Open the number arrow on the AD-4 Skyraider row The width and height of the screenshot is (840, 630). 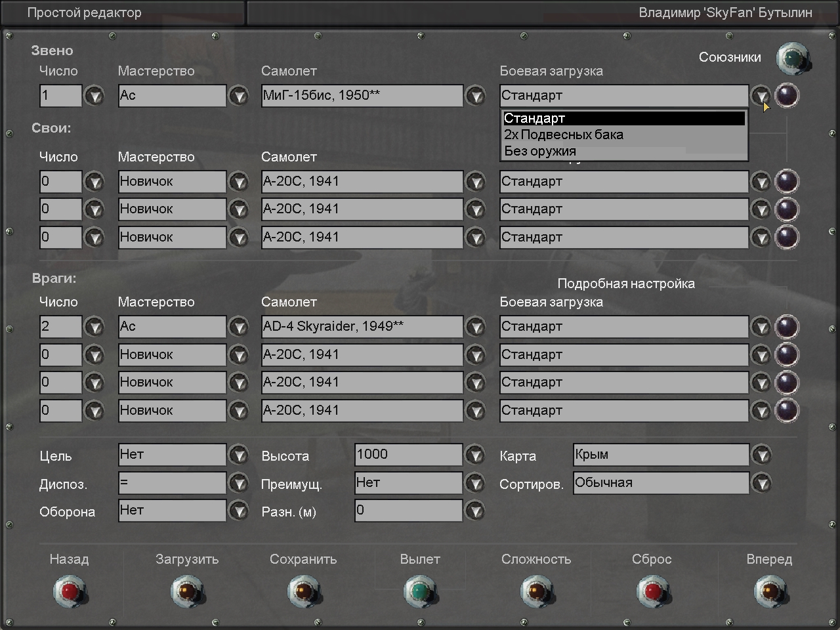click(x=95, y=327)
